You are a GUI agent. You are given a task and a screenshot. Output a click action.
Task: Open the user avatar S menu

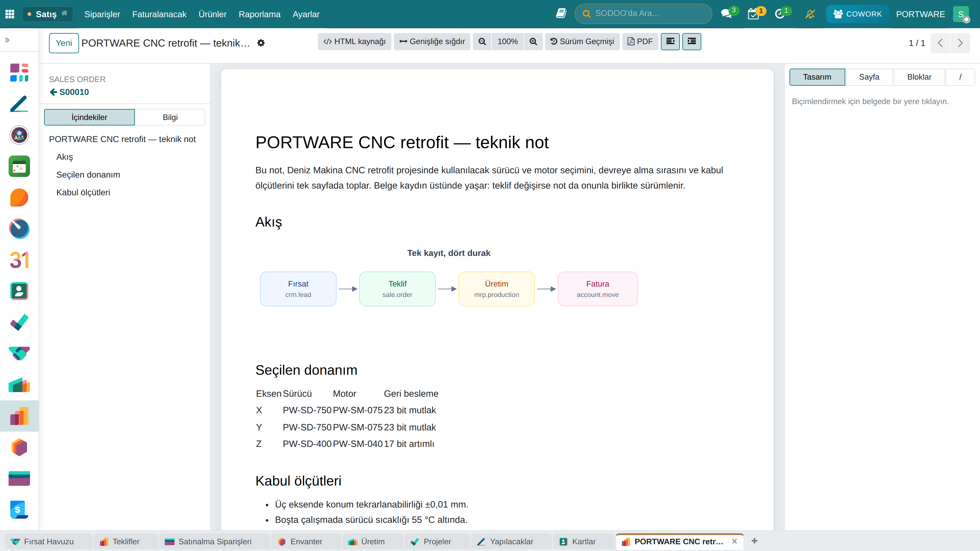pos(961,14)
